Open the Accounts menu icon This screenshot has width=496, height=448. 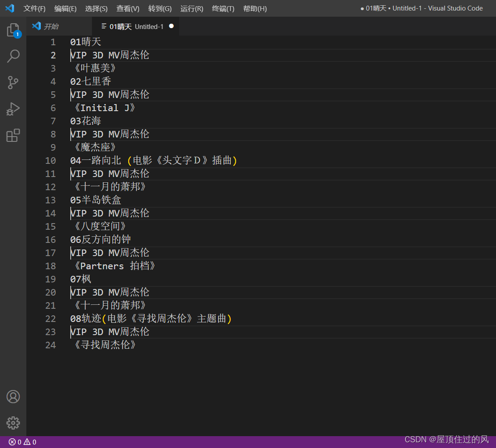click(13, 397)
